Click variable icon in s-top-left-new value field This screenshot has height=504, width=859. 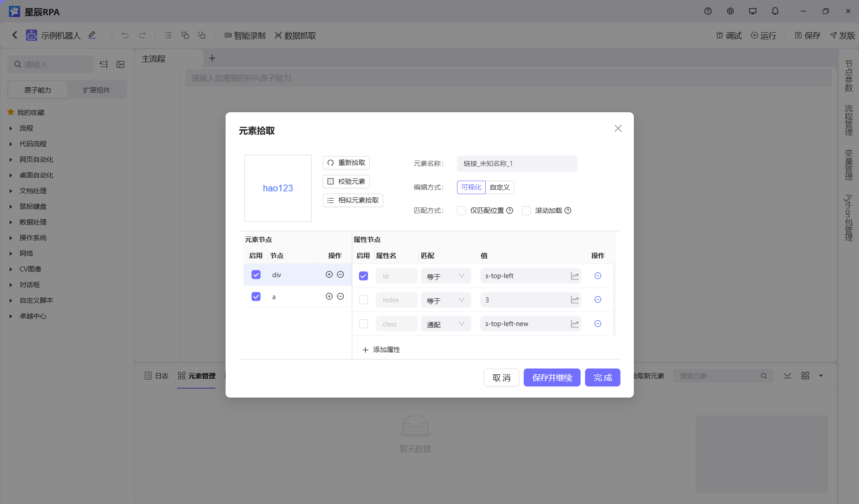click(575, 324)
